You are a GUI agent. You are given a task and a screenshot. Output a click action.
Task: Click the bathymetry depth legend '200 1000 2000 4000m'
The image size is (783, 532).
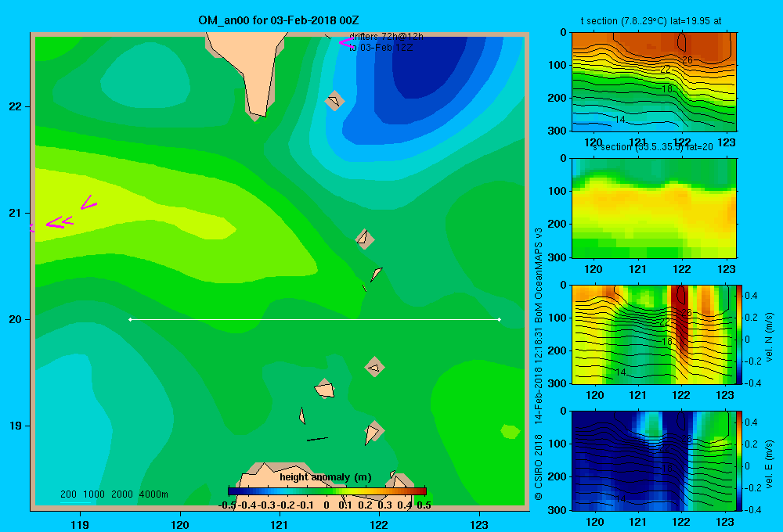[x=114, y=494]
